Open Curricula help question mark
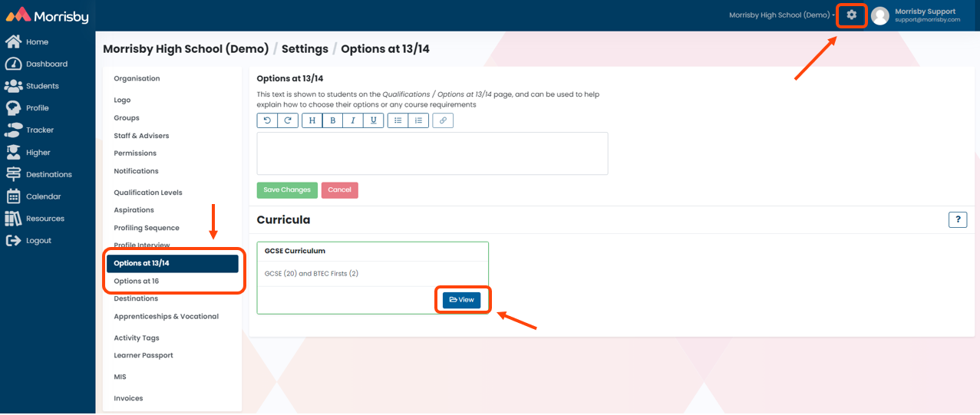Screen dimensions: 980x415 click(958, 220)
